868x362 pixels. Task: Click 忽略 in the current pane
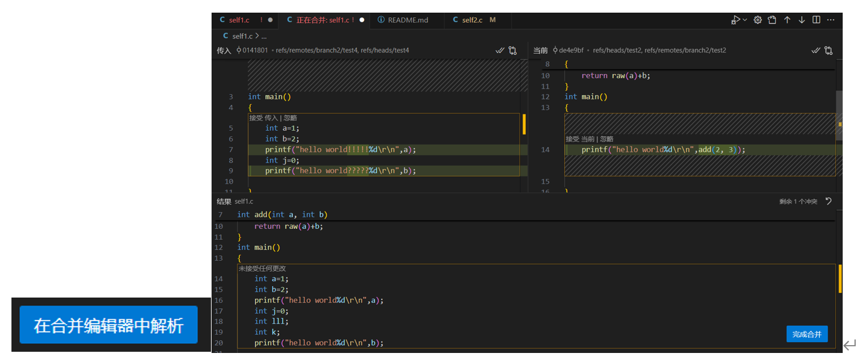pyautogui.click(x=606, y=139)
